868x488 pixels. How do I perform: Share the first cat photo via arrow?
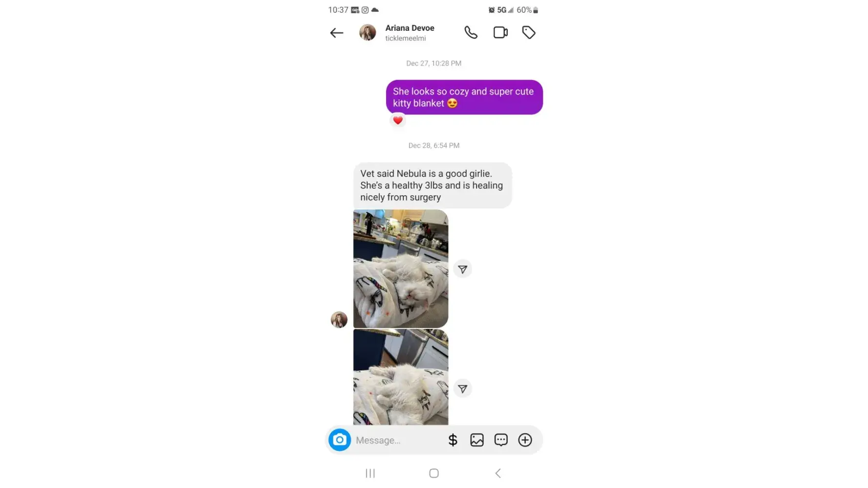click(463, 269)
